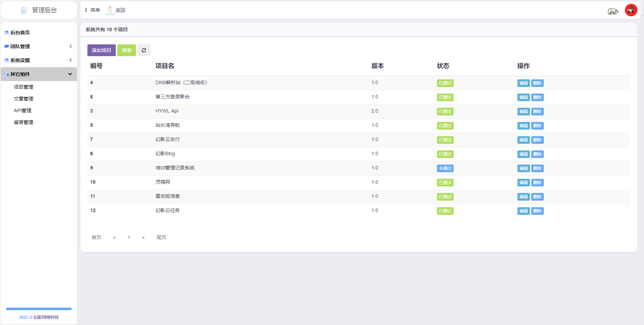Expand the 团队管理 sidebar menu

pyautogui.click(x=38, y=46)
